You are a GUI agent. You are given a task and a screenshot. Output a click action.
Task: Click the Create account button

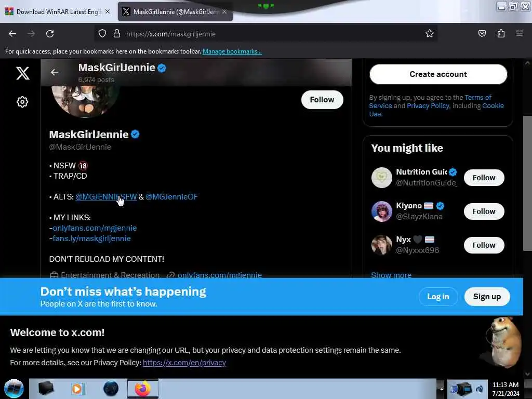438,74
